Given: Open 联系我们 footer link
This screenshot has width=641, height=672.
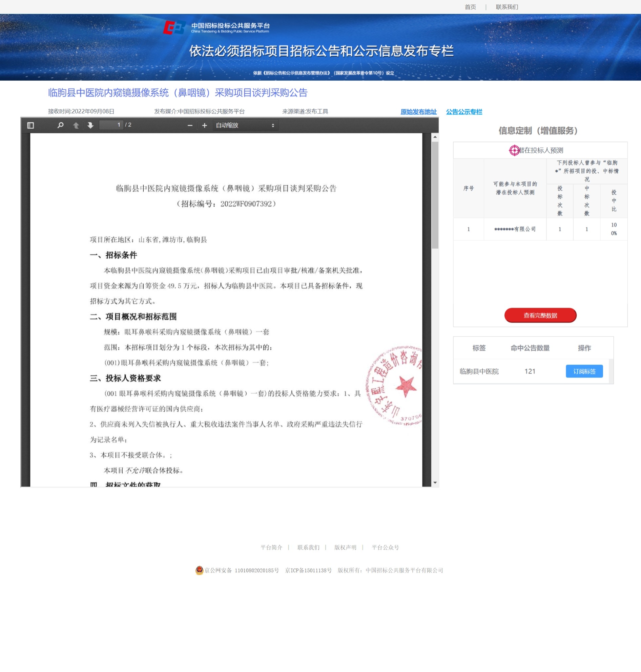Looking at the screenshot, I should 308,547.
